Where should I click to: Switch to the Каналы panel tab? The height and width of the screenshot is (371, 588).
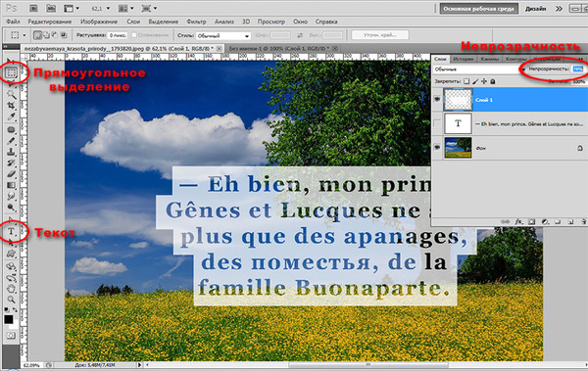489,59
